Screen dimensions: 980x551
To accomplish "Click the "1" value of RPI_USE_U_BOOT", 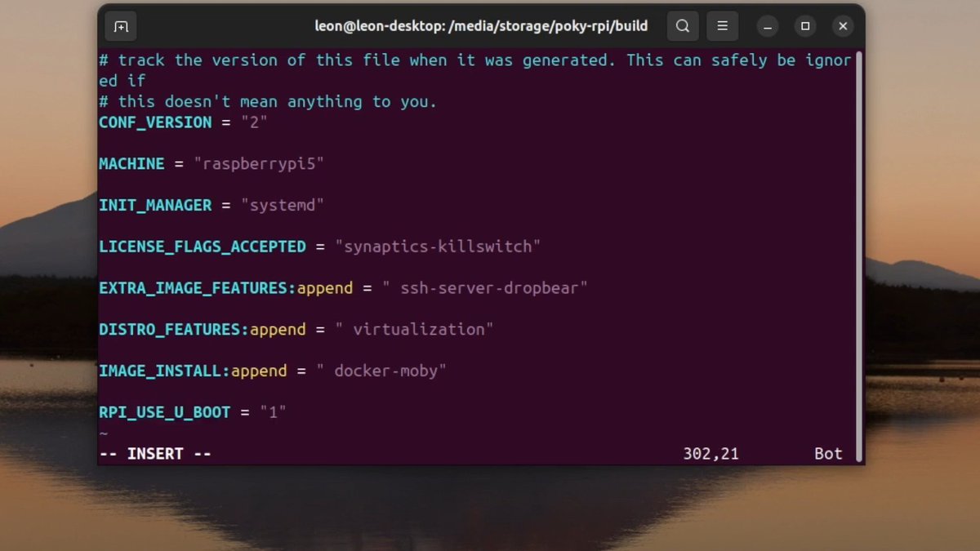I will tap(273, 413).
